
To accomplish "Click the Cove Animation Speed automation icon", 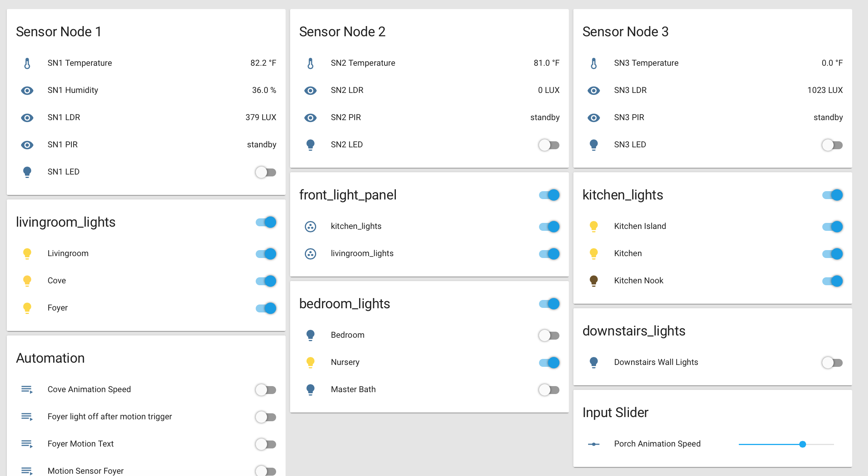I will (27, 389).
